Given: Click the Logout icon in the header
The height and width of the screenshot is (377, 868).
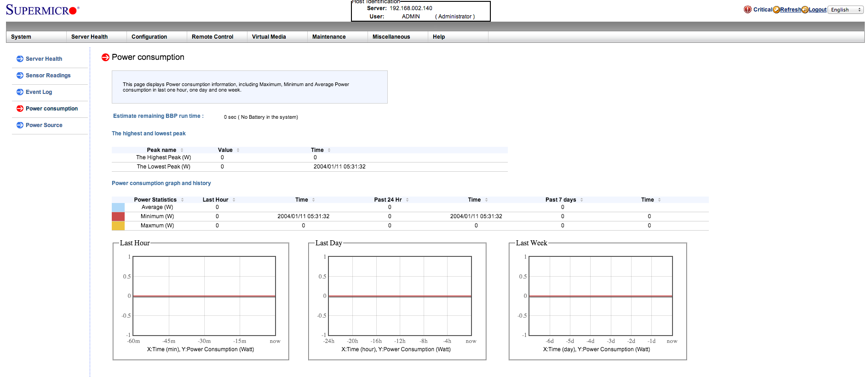Looking at the screenshot, I should tap(805, 10).
